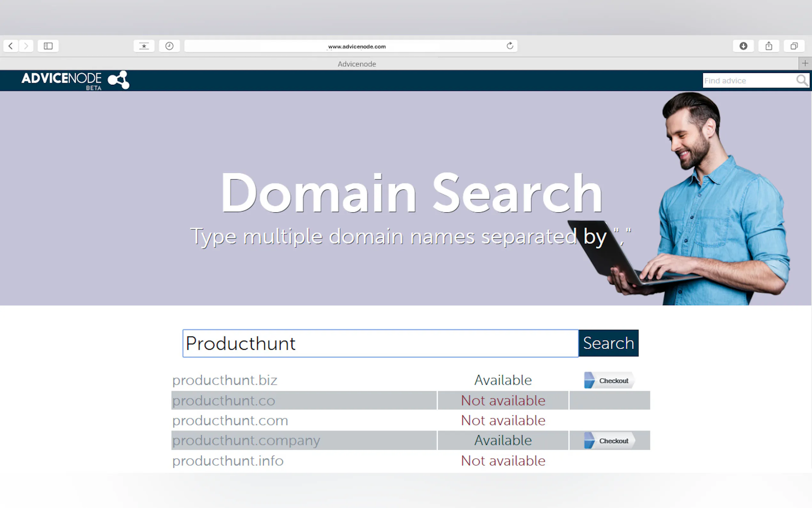
Task: Click the browser forward arrow
Action: (x=26, y=46)
